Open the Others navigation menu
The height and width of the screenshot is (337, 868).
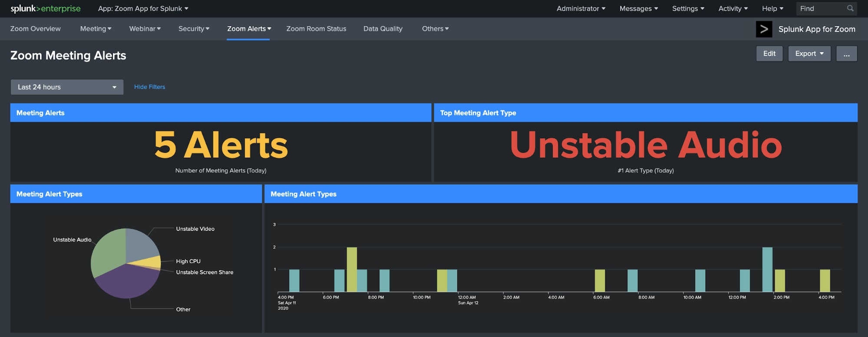tap(436, 29)
